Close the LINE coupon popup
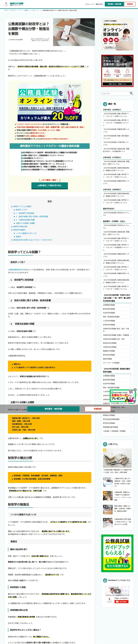Screen dimensions: 138x644 [135, 390]
